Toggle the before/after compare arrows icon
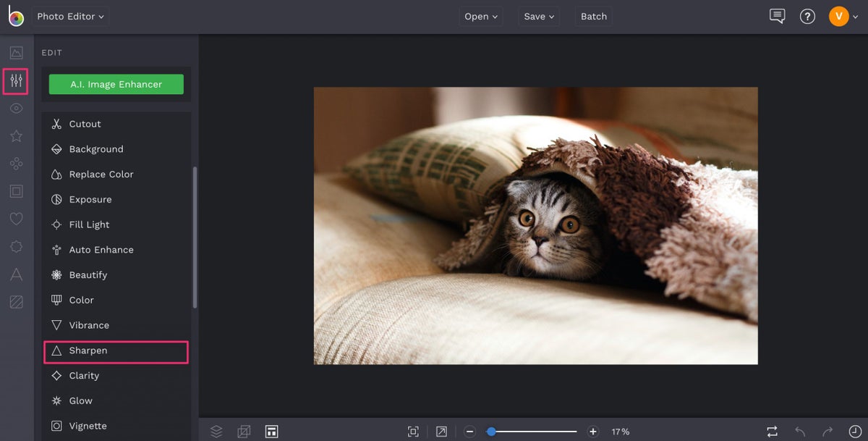Screen dimensions: 868x441 tap(773, 432)
